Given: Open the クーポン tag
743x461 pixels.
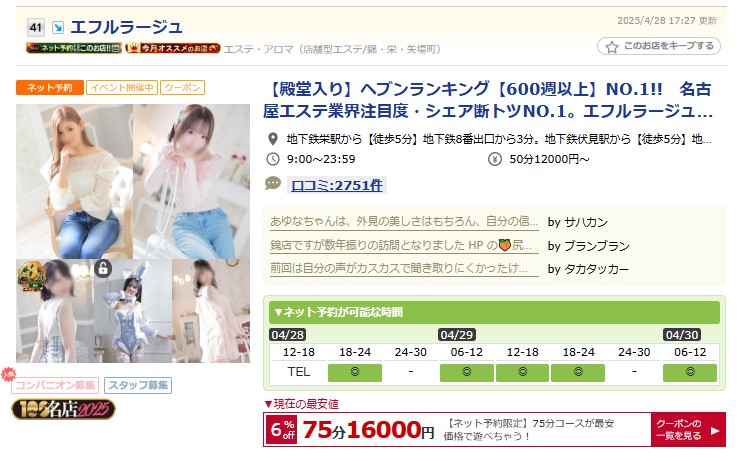Looking at the screenshot, I should tap(182, 88).
